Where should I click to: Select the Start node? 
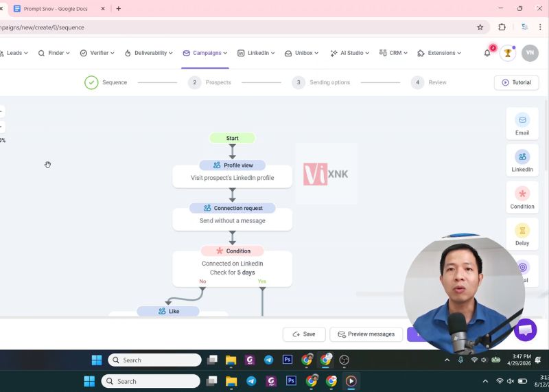[x=232, y=138]
